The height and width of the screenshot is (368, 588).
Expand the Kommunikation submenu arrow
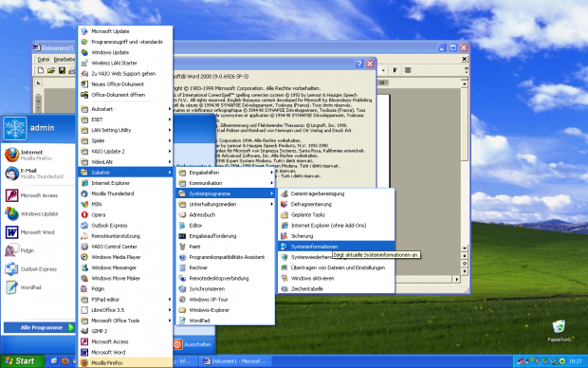coord(271,183)
